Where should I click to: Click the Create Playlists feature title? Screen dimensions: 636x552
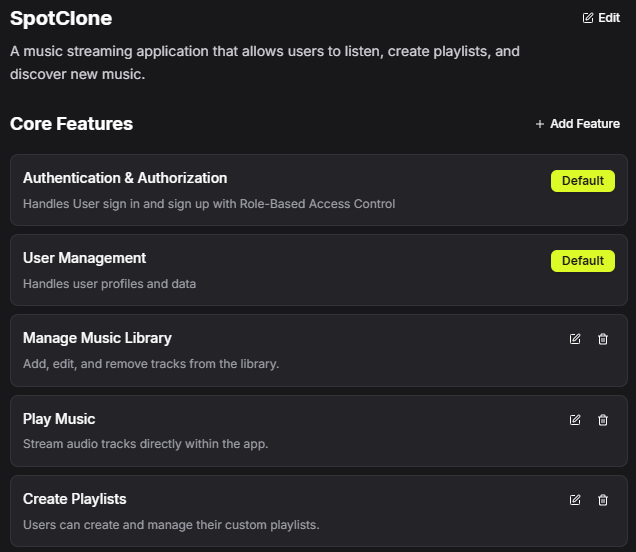[74, 499]
